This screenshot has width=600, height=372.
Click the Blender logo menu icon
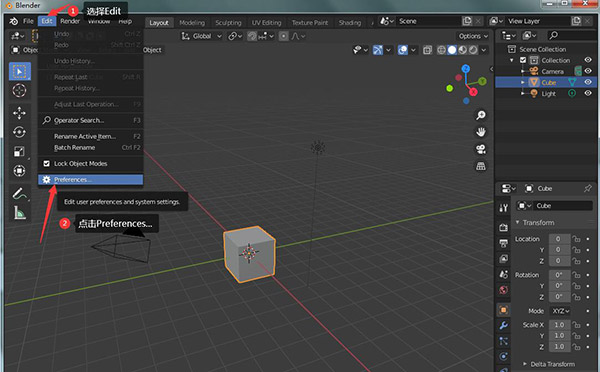(x=14, y=21)
